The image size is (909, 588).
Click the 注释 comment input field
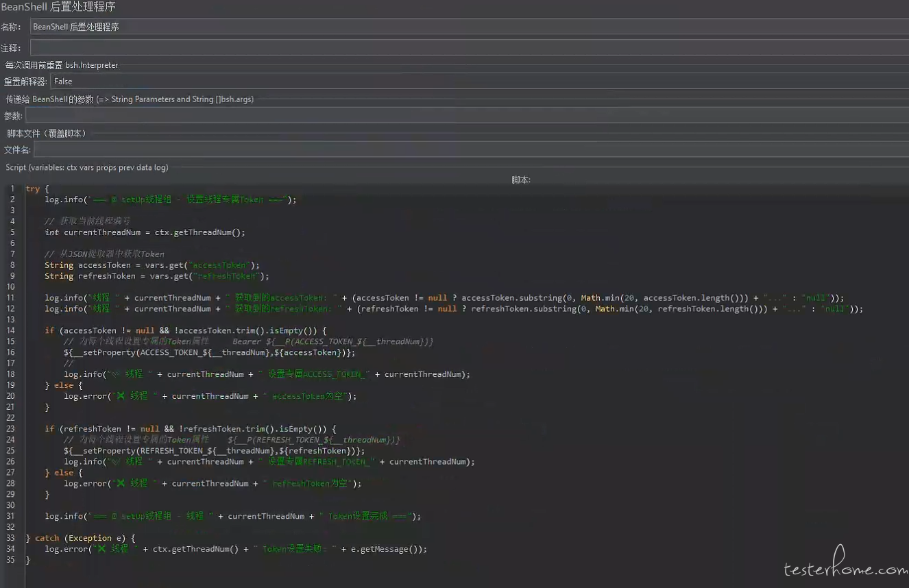tap(469, 48)
